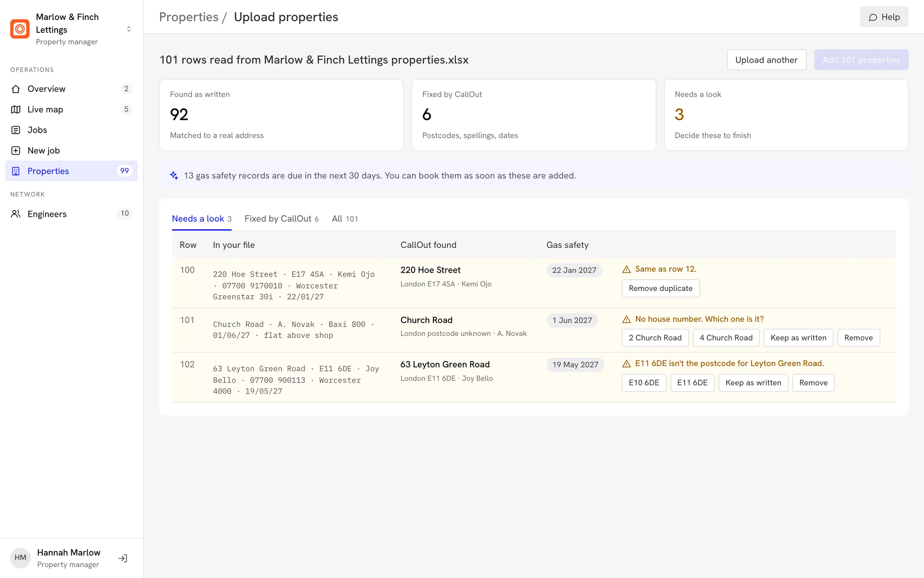Switch to the All 101 tab
The height and width of the screenshot is (578, 924).
pyautogui.click(x=345, y=218)
